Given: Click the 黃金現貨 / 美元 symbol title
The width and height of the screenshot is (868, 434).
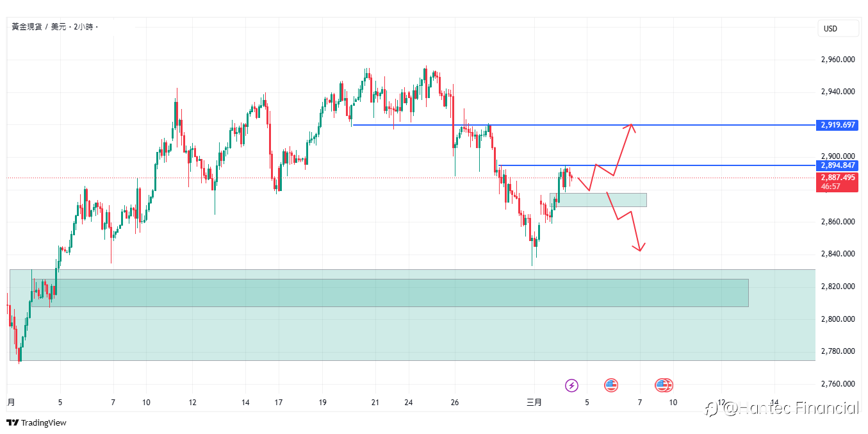Looking at the screenshot, I should (x=38, y=27).
